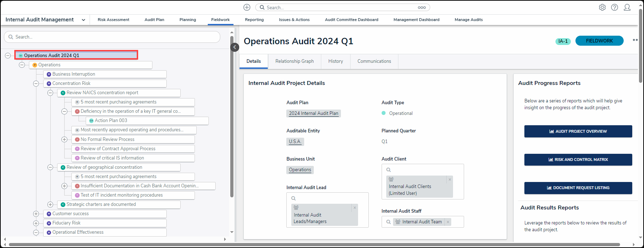The height and width of the screenshot is (248, 644).
Task: Select Action Plan 003 in the tree
Action: (x=111, y=121)
